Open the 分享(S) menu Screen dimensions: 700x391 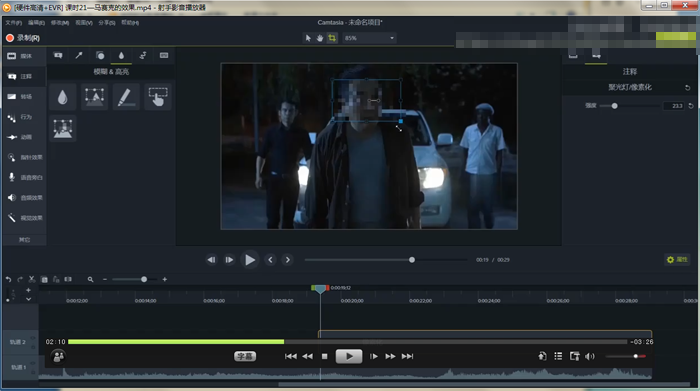(107, 22)
